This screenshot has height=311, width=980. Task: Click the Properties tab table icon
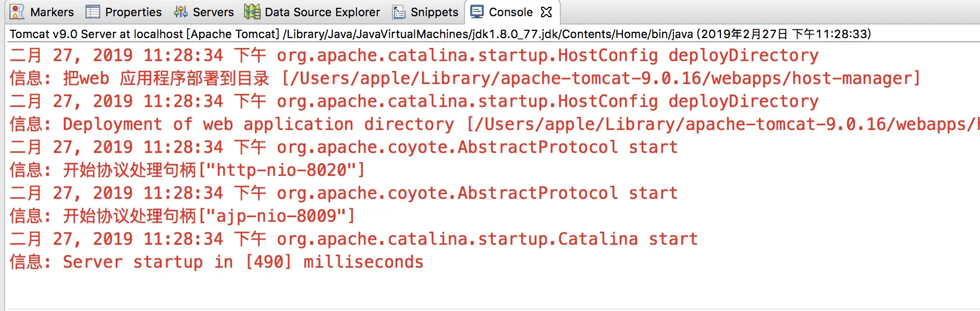[x=92, y=11]
